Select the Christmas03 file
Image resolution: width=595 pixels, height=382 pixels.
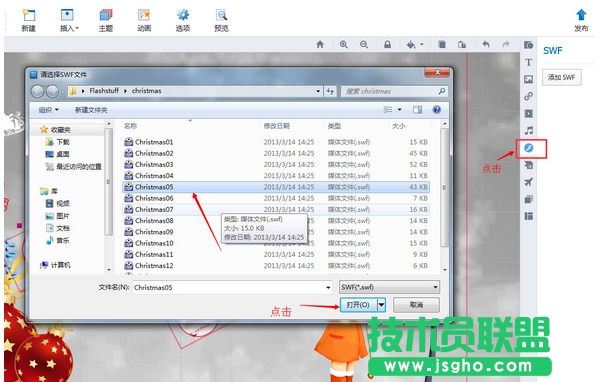[x=276, y=164]
